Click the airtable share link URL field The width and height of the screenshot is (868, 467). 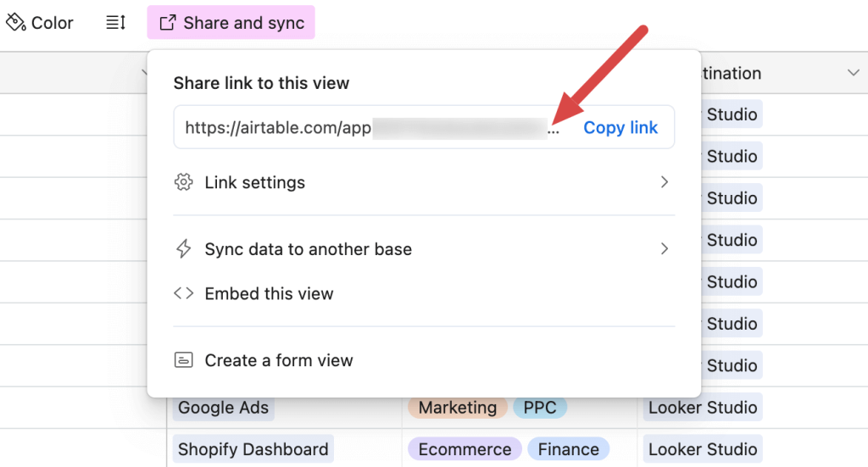(364, 128)
